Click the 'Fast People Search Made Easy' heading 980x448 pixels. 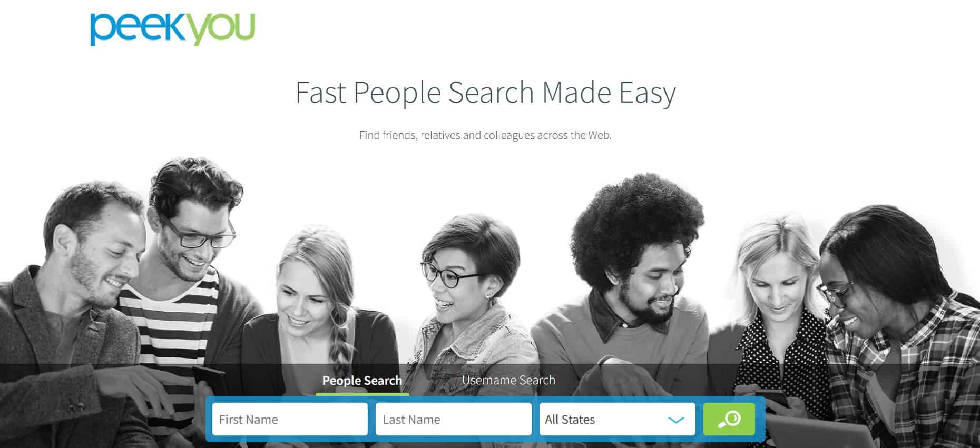tap(485, 93)
